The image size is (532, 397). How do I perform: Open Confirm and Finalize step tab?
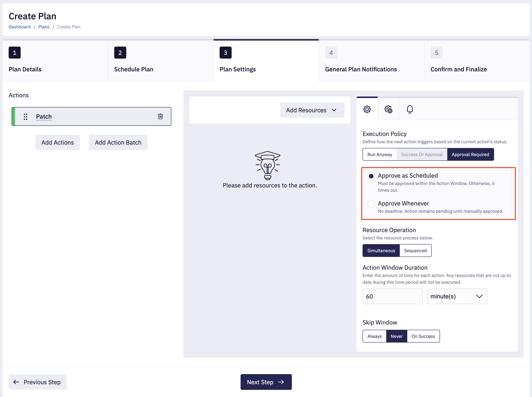tap(477, 60)
